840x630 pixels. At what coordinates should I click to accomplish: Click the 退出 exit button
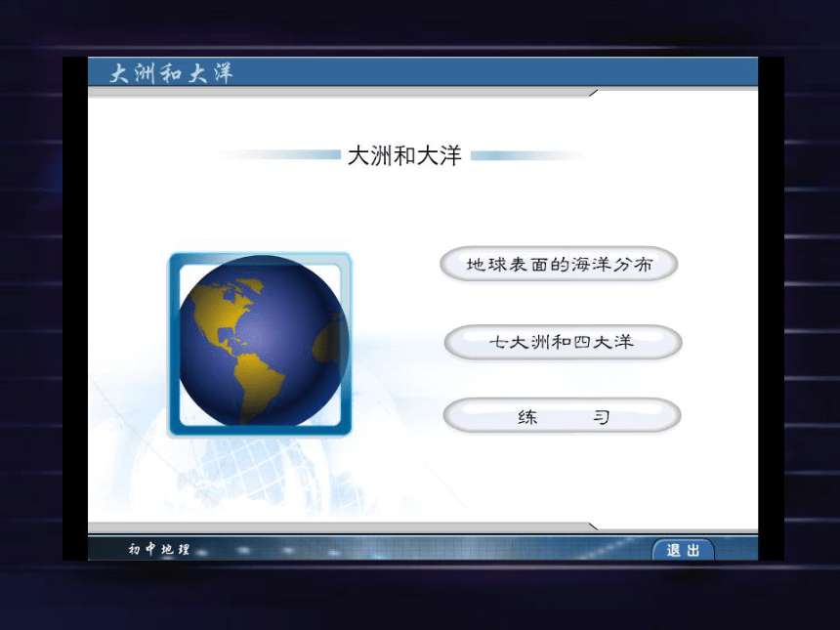pos(683,550)
